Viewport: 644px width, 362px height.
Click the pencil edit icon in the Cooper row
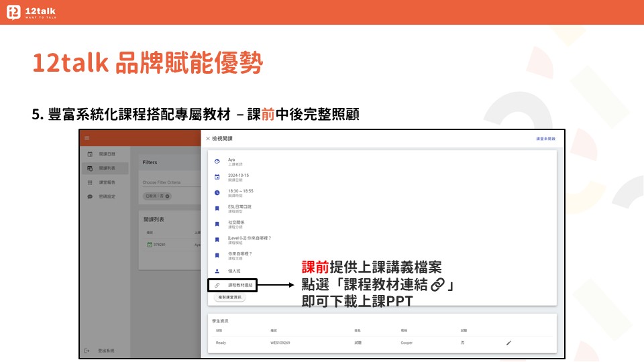[x=508, y=343]
